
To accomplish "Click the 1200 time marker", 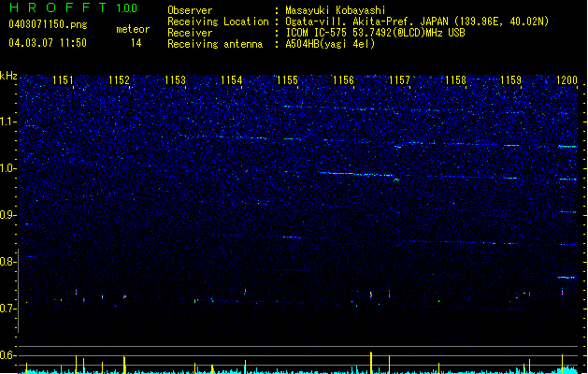I will coord(566,80).
